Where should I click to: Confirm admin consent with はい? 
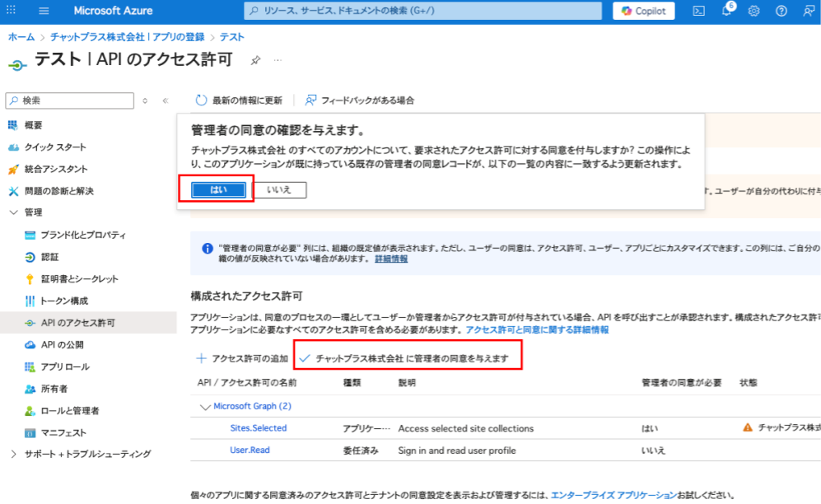click(218, 190)
